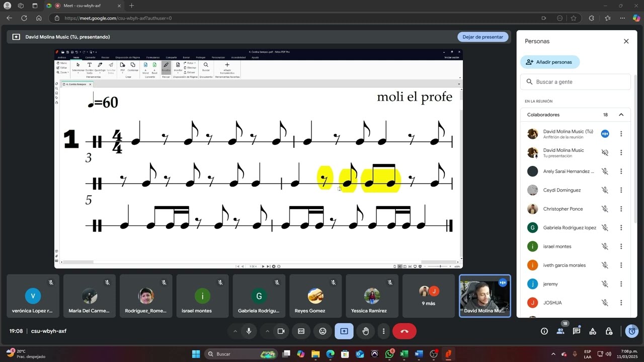Click the Combinar files icon
The width and height of the screenshot is (644, 362).
[x=133, y=67]
